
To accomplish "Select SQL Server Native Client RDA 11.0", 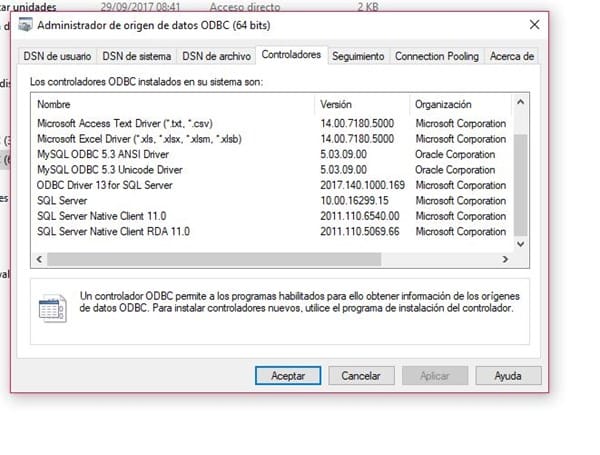I will (272, 232).
